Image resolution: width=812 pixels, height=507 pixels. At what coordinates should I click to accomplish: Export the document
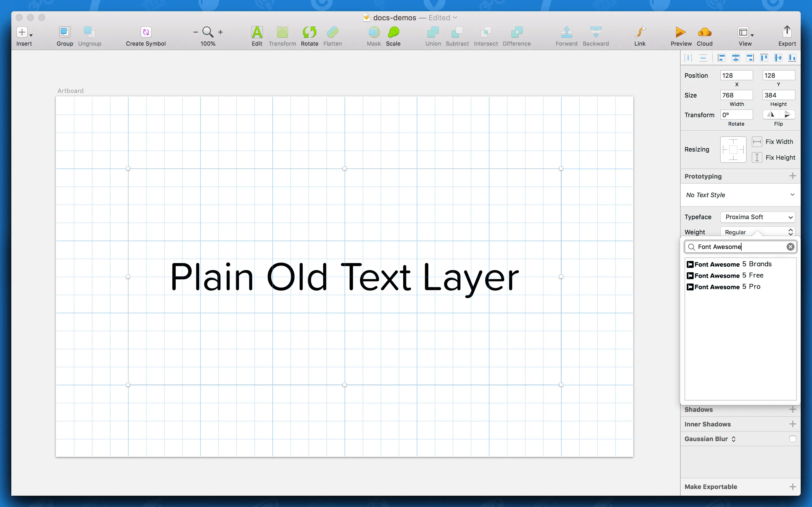787,35
